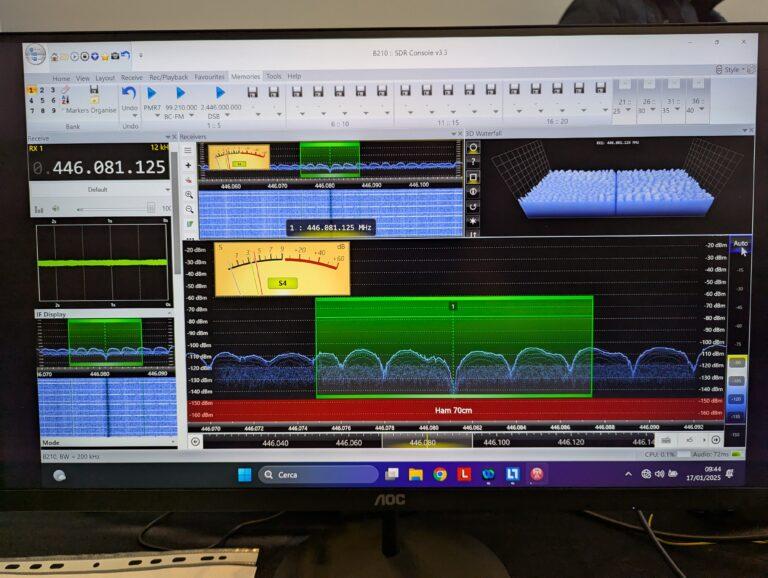Open File Explorer from the taskbar

pos(416,474)
